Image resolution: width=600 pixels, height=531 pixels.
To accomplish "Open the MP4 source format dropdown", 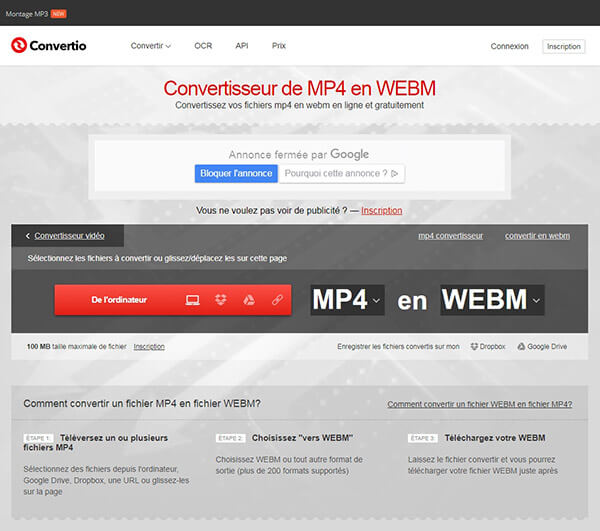I will pos(347,300).
